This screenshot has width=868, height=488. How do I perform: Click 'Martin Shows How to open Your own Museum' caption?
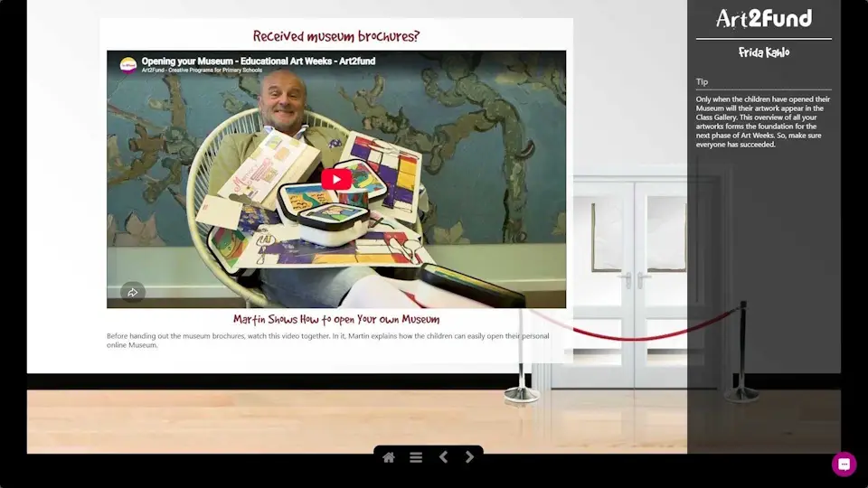(336, 320)
